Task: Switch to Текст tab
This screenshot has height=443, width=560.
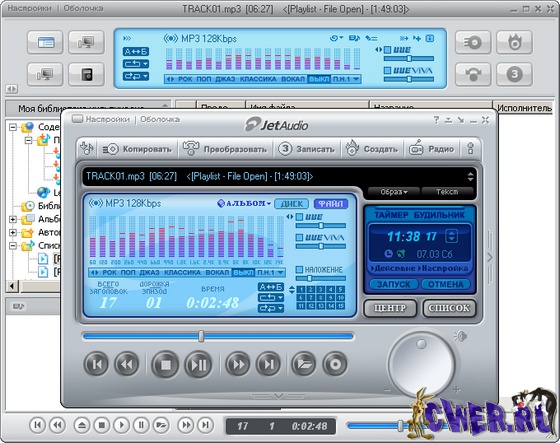Action: click(447, 192)
